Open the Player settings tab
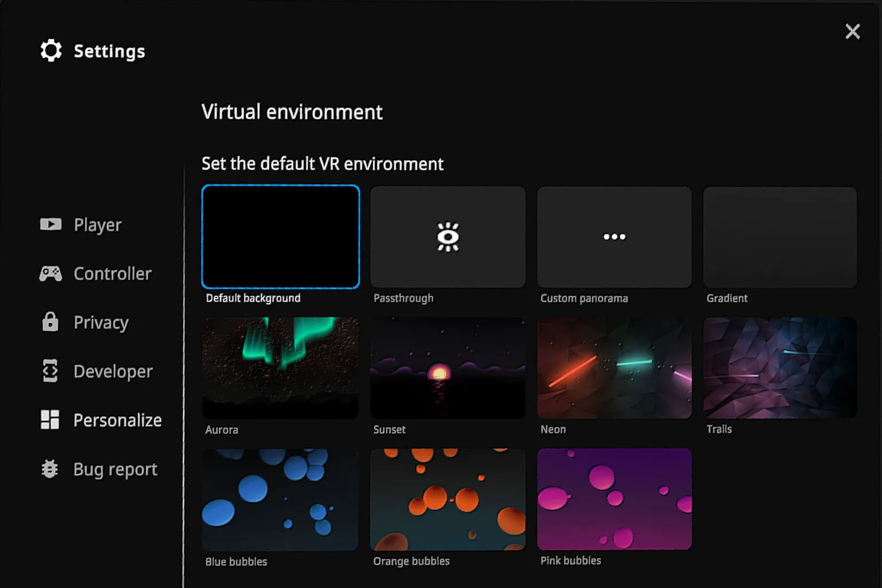The width and height of the screenshot is (882, 588). pos(98,225)
